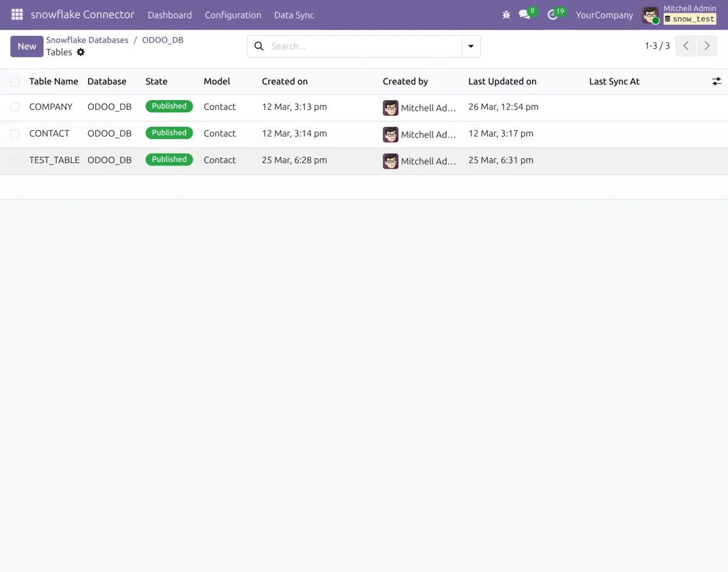Click the search magnifier icon

tap(259, 46)
